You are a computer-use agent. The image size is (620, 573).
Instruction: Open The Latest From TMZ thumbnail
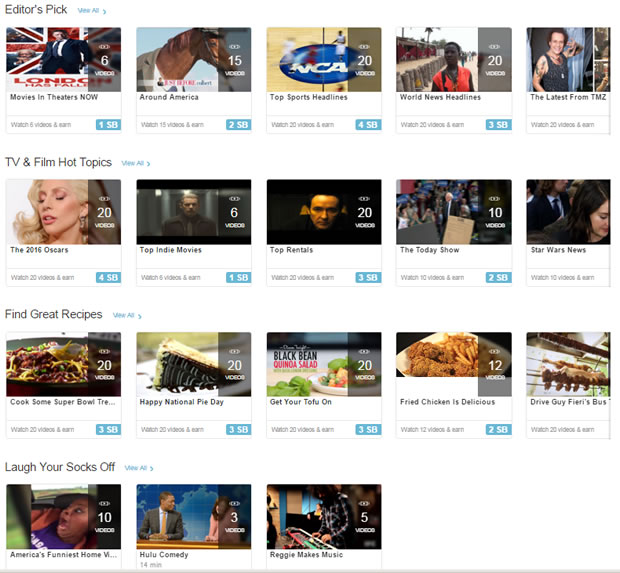[x=569, y=59]
